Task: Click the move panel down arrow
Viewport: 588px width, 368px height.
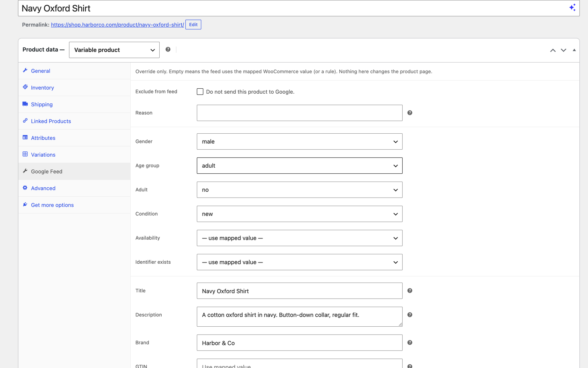Action: [563, 50]
